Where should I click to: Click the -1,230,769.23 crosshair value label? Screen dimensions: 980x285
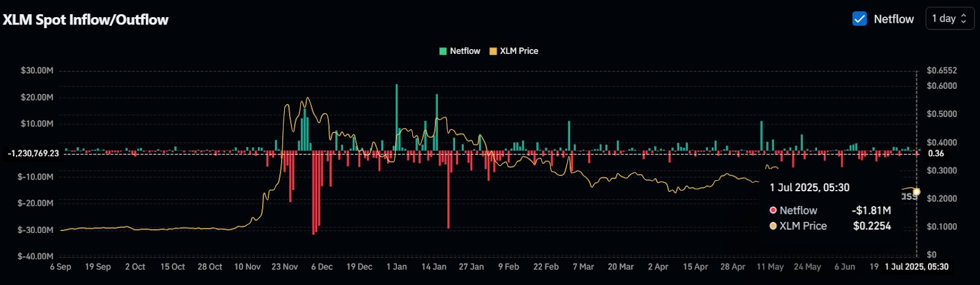[x=33, y=153]
